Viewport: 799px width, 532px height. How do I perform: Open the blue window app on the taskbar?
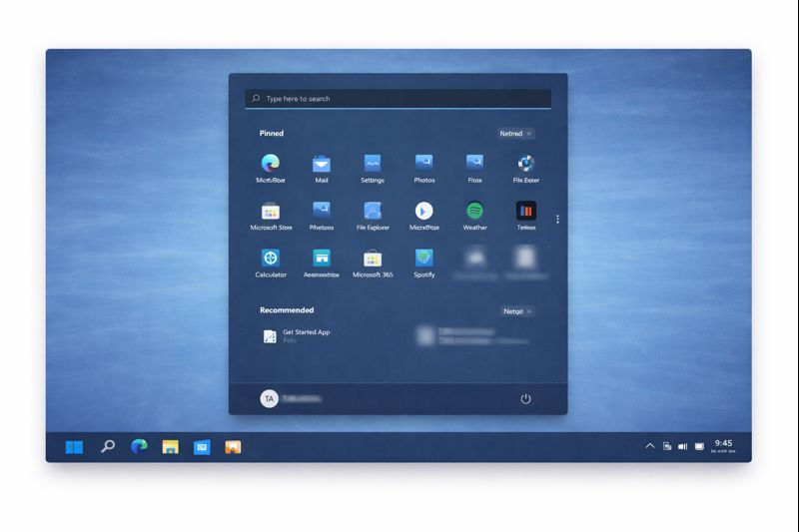[x=202, y=447]
